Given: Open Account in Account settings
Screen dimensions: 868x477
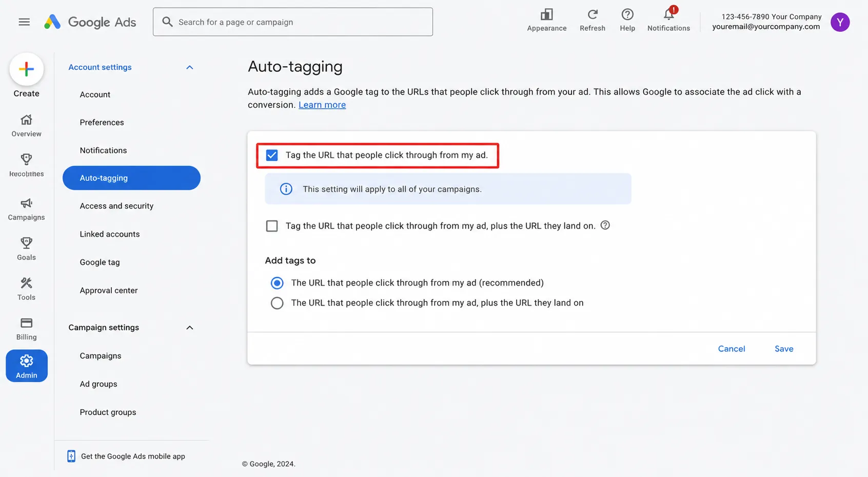Looking at the screenshot, I should 95,94.
